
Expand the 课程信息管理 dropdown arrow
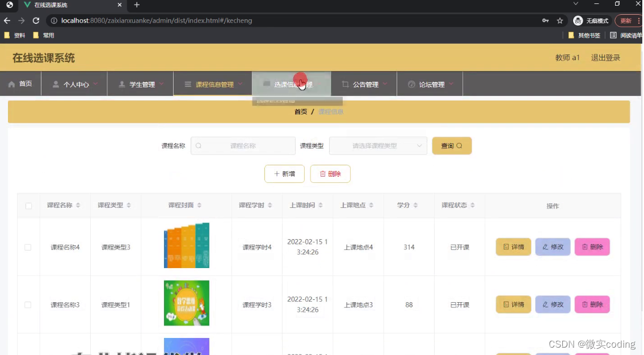240,83
